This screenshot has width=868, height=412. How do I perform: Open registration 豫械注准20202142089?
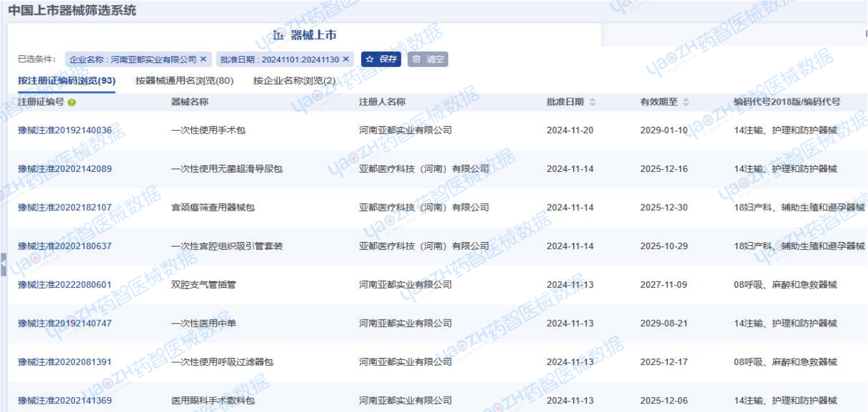pos(64,169)
